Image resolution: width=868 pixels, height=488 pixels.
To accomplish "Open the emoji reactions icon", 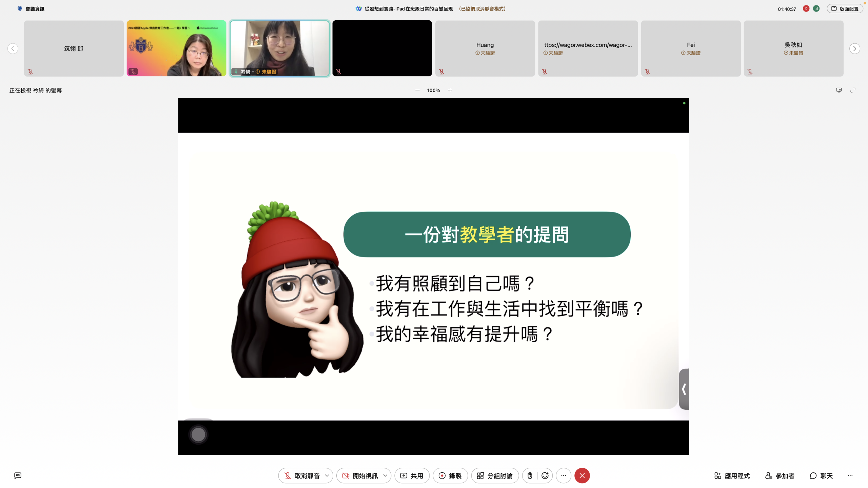I will 545,475.
